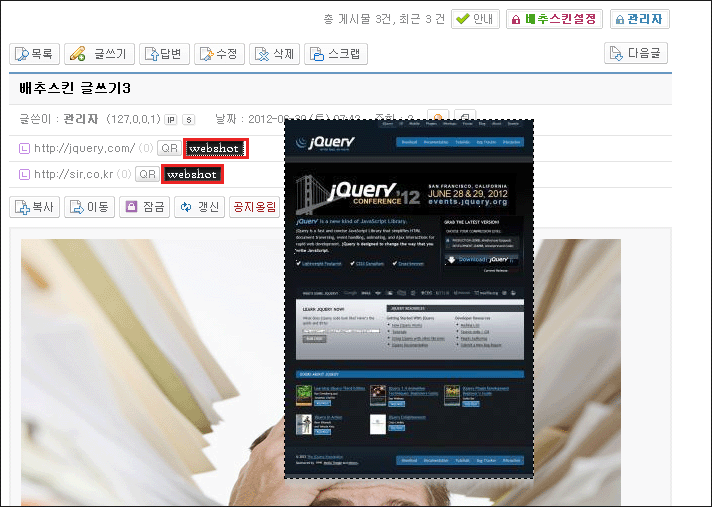Open the http://jquery.com/ link
The image size is (712, 507).
84,148
